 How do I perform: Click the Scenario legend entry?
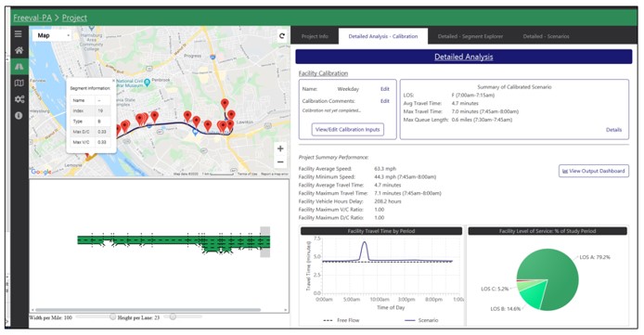421,320
